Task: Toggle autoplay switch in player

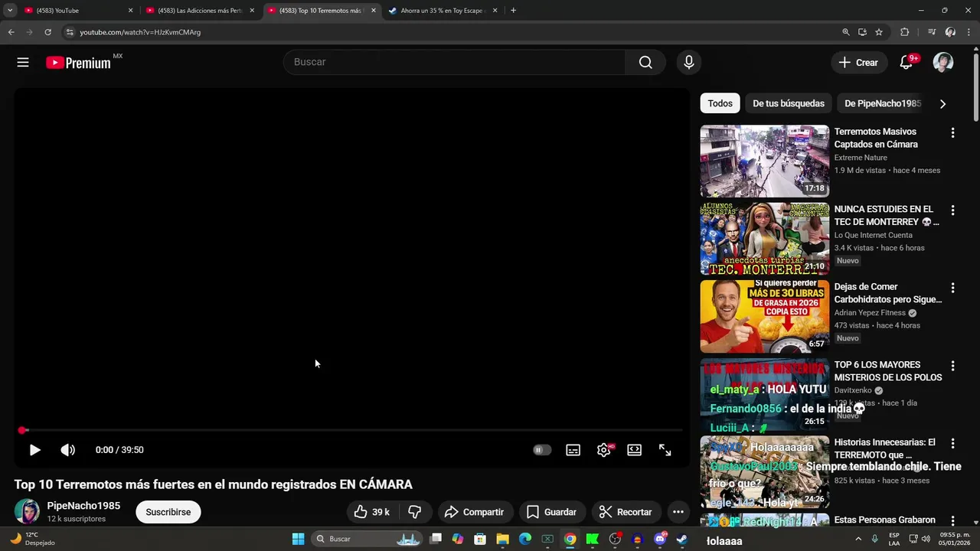Action: 541,450
